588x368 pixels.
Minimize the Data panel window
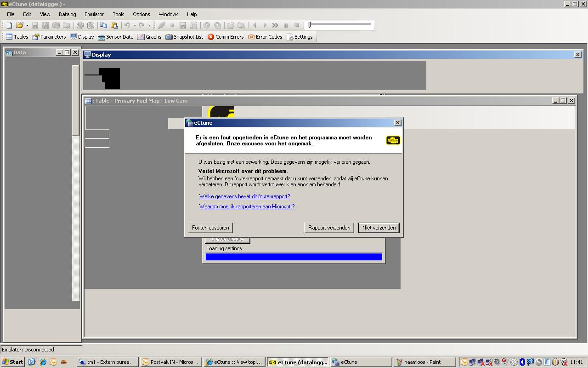pyautogui.click(x=59, y=52)
